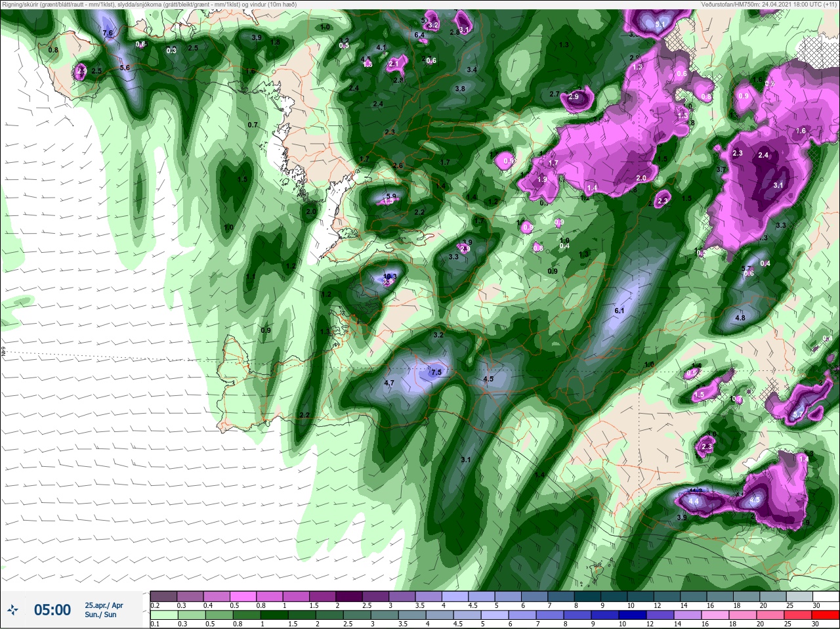The height and width of the screenshot is (629, 840).
Task: Click the 2.7 precipitation value on map
Action: [555, 94]
